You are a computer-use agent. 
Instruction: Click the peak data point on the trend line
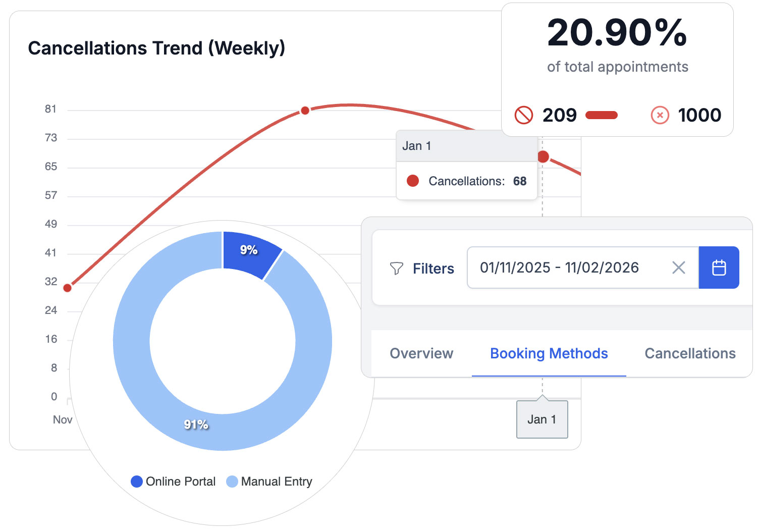point(304,111)
